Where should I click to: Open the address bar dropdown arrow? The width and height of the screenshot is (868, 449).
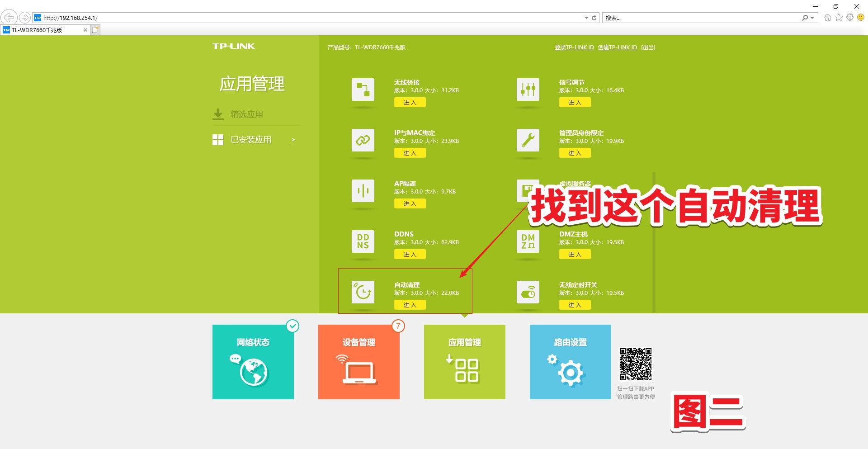586,18
